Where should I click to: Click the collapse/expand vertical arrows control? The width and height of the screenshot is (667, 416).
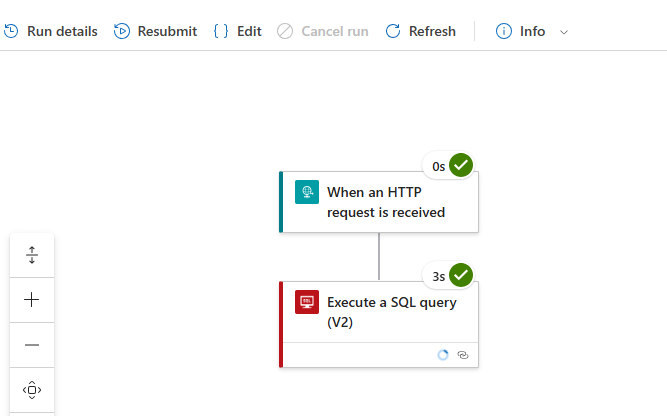[x=32, y=255]
